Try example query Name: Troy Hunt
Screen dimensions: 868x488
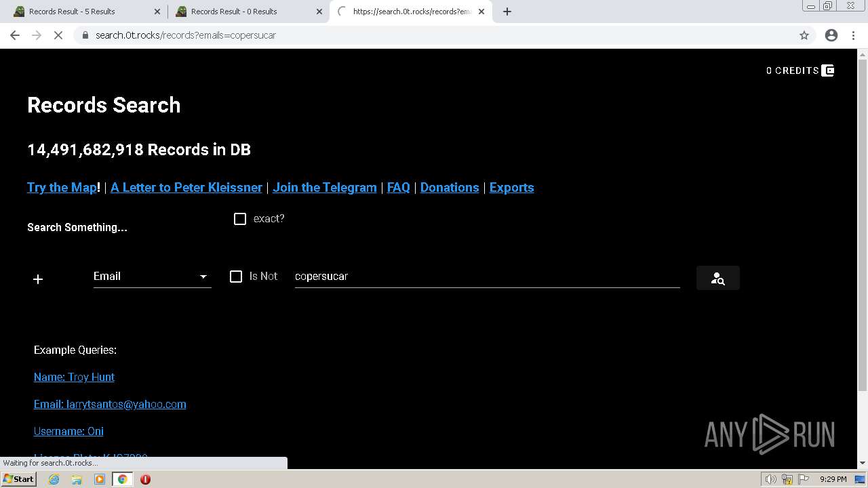click(74, 377)
